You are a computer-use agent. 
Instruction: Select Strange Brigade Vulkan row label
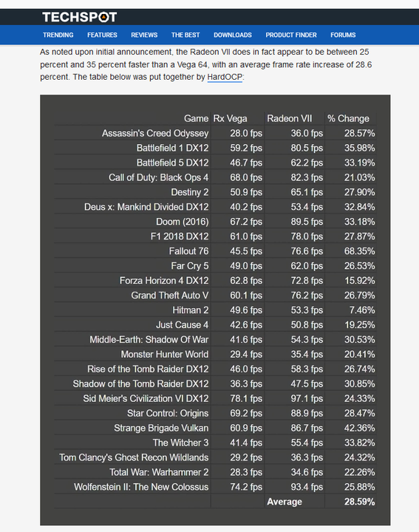pyautogui.click(x=161, y=428)
